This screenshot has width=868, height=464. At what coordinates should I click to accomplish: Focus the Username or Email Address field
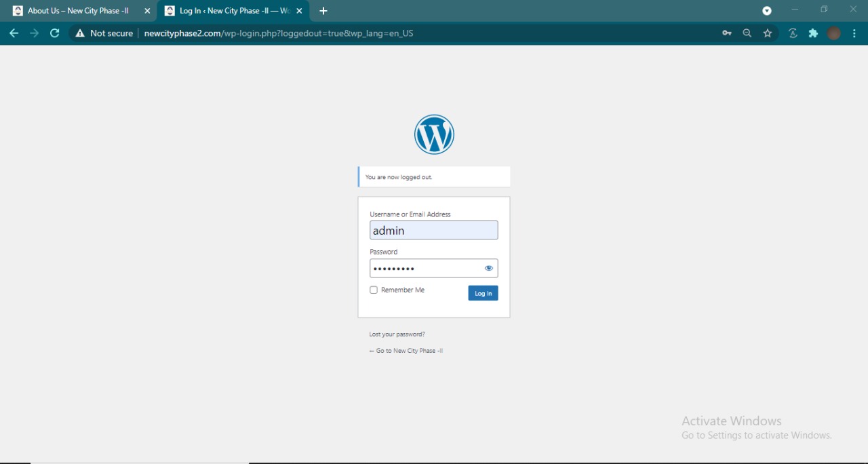click(434, 230)
